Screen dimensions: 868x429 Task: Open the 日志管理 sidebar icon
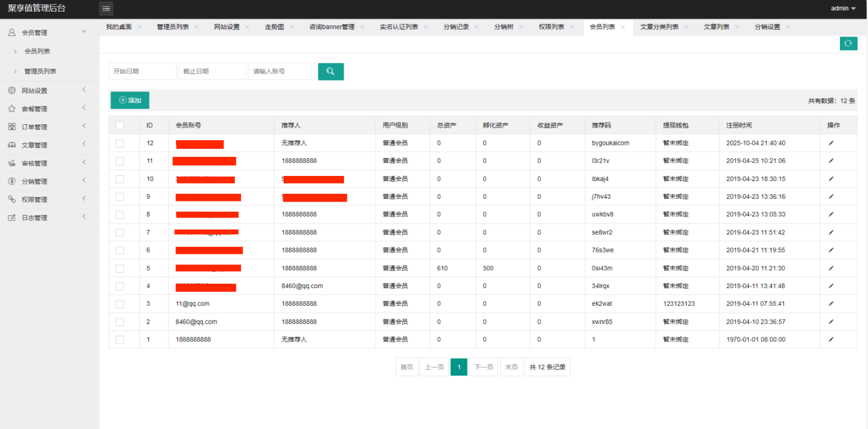11,217
